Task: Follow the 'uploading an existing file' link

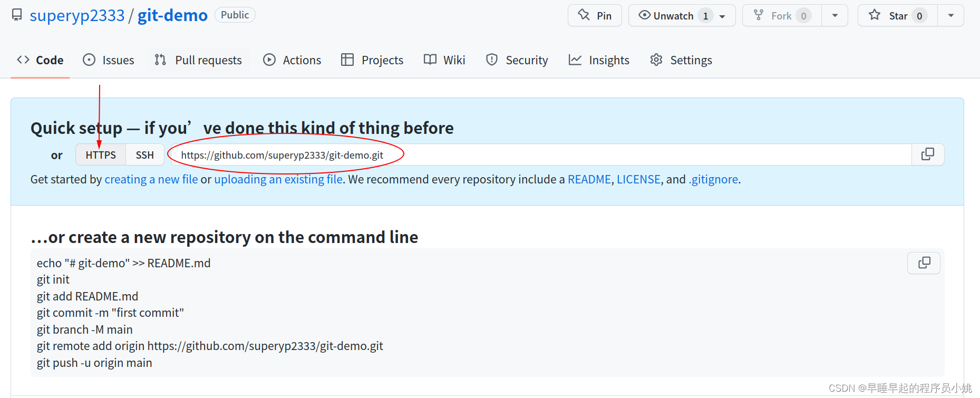Action: pyautogui.click(x=278, y=179)
